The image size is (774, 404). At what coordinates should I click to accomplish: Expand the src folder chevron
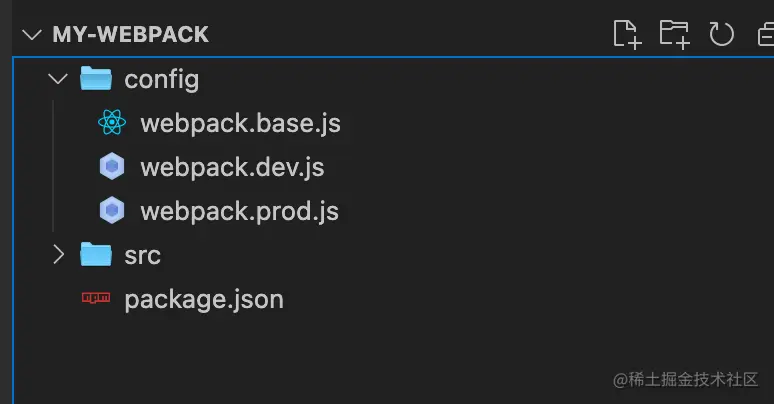tap(58, 255)
